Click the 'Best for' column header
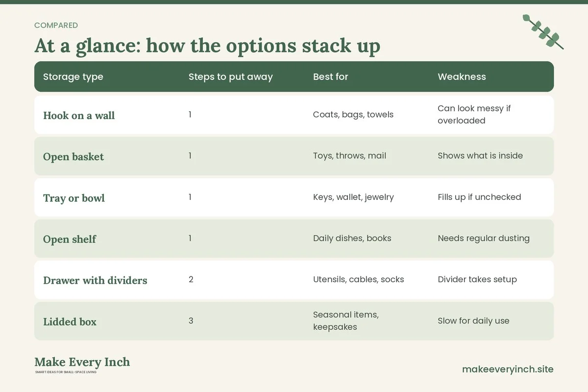Image resolution: width=588 pixels, height=392 pixels. pos(330,76)
